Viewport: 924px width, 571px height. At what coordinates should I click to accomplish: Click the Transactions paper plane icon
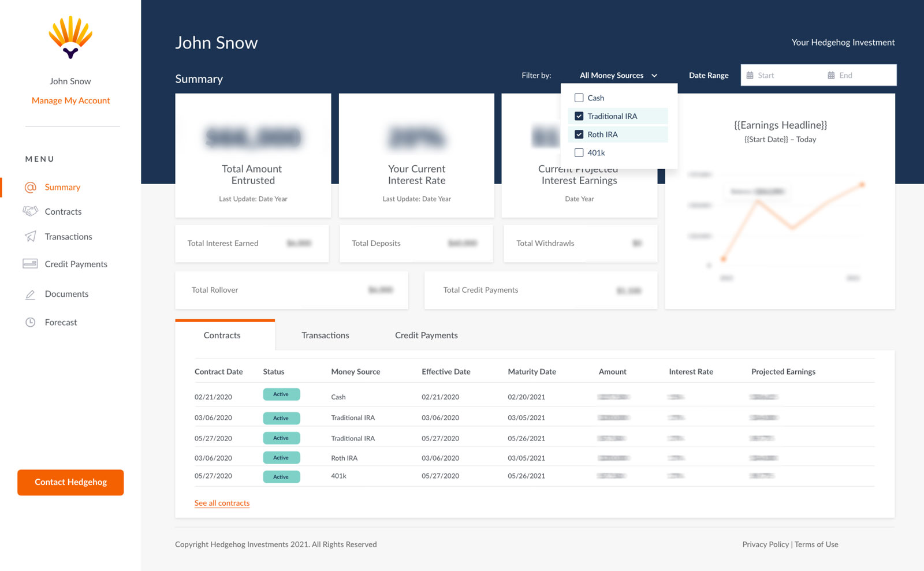click(x=31, y=237)
